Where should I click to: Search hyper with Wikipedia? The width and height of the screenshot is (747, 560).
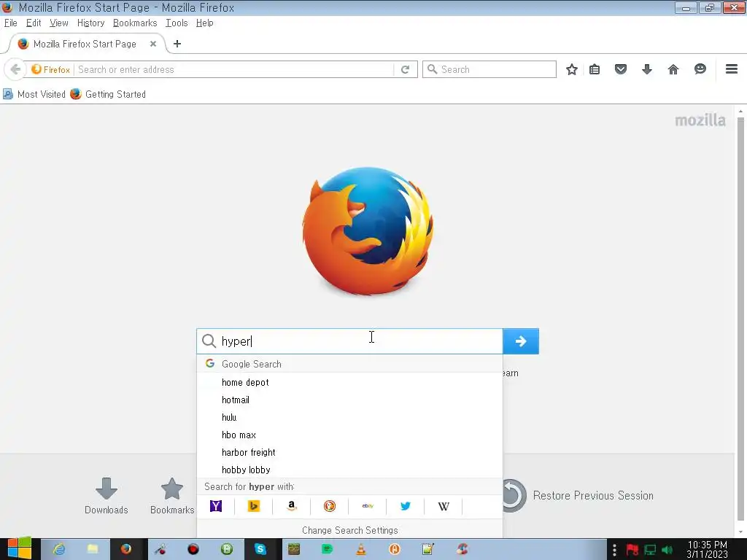[x=444, y=506]
